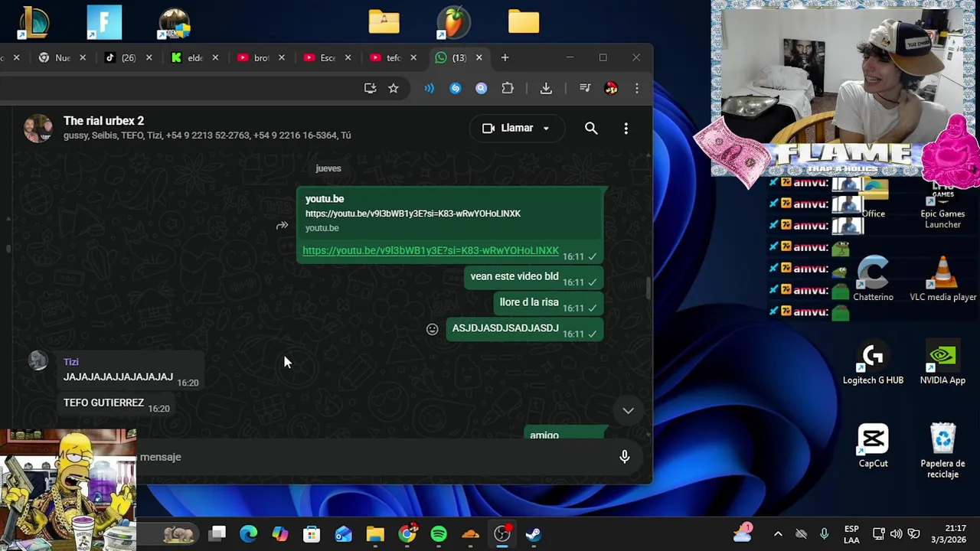
Task: Open File Explorer from the taskbar
Action: tap(375, 533)
